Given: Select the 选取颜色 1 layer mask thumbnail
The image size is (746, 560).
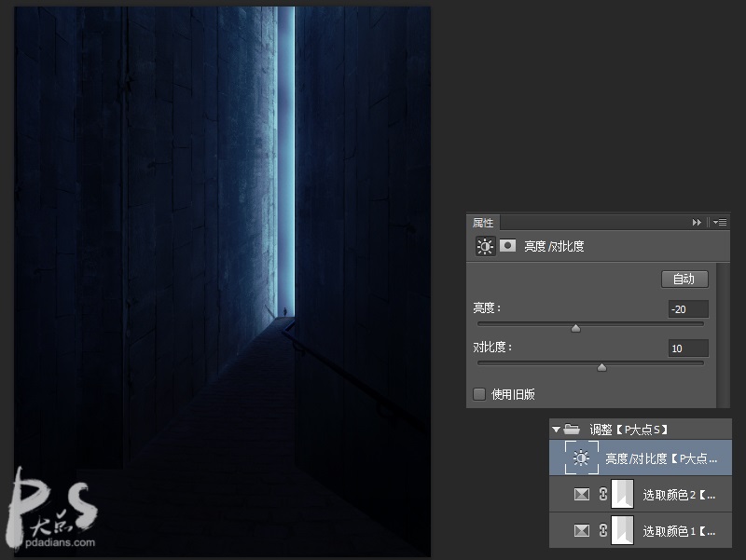Looking at the screenshot, I should pyautogui.click(x=622, y=530).
